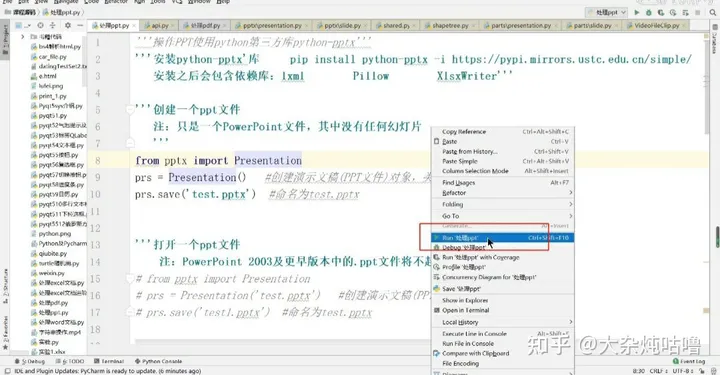Click the locate current file target icon
This screenshot has width=720, height=375.
click(x=40, y=26)
